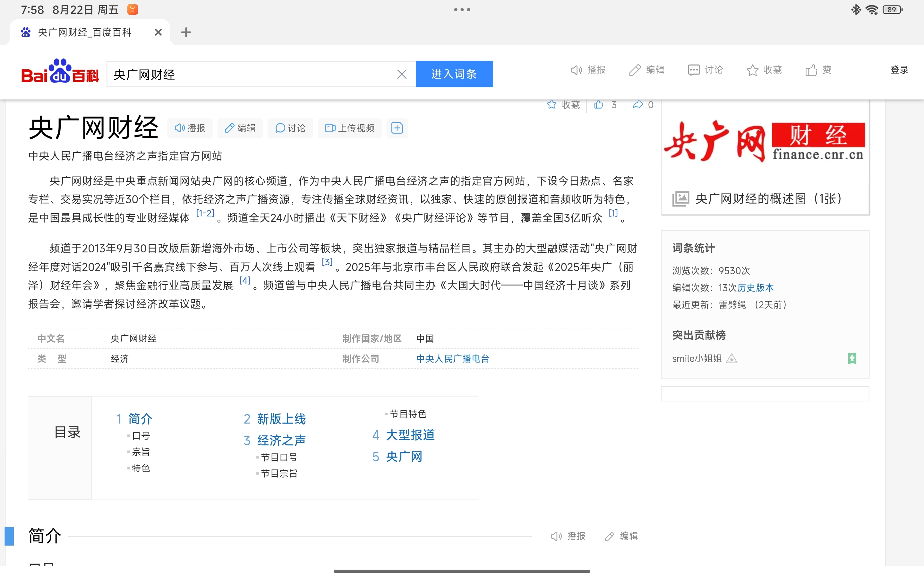Click the 浏览次数：9530次 text
This screenshot has height=578, width=924.
coord(711,271)
